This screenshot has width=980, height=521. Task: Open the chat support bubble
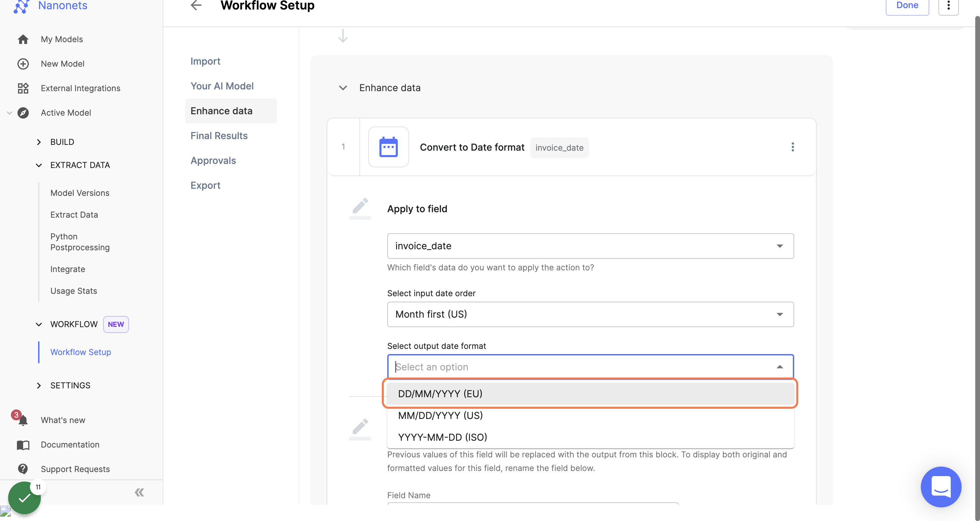click(x=941, y=487)
